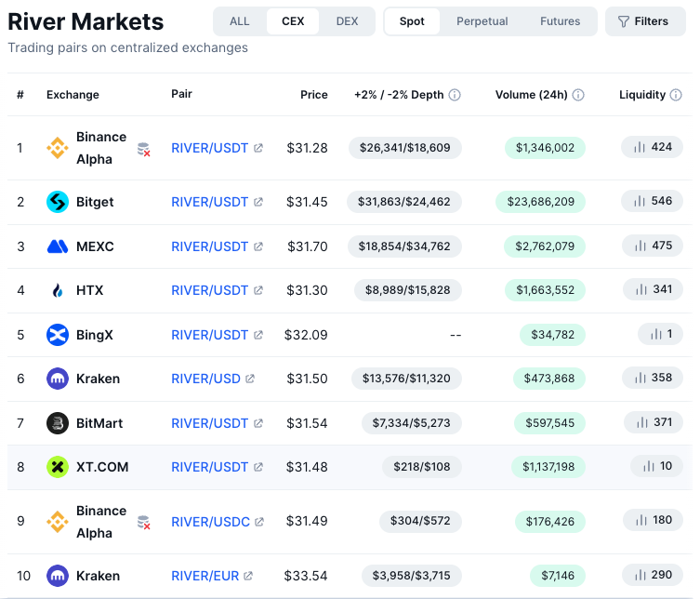This screenshot has height=599, width=700.
Task: Switch to the Perpetual tab
Action: [x=482, y=21]
